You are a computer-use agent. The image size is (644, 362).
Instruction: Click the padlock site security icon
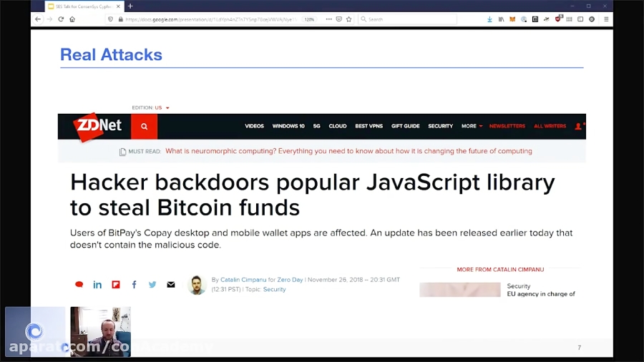pyautogui.click(x=120, y=19)
